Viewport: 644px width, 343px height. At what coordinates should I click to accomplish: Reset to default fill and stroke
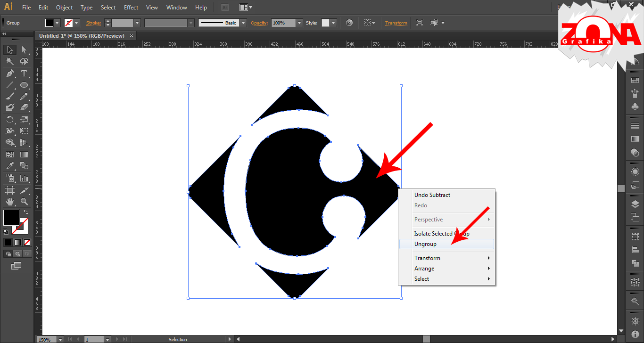(x=6, y=232)
